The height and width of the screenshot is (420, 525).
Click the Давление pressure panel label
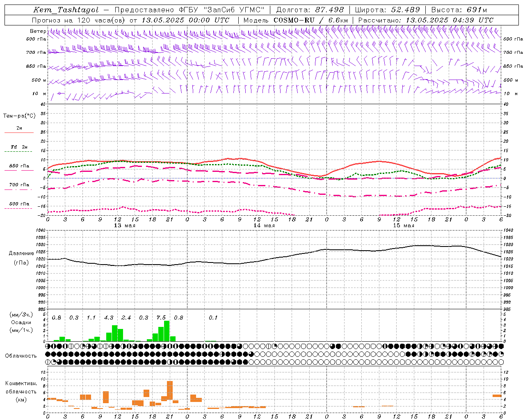point(21,253)
